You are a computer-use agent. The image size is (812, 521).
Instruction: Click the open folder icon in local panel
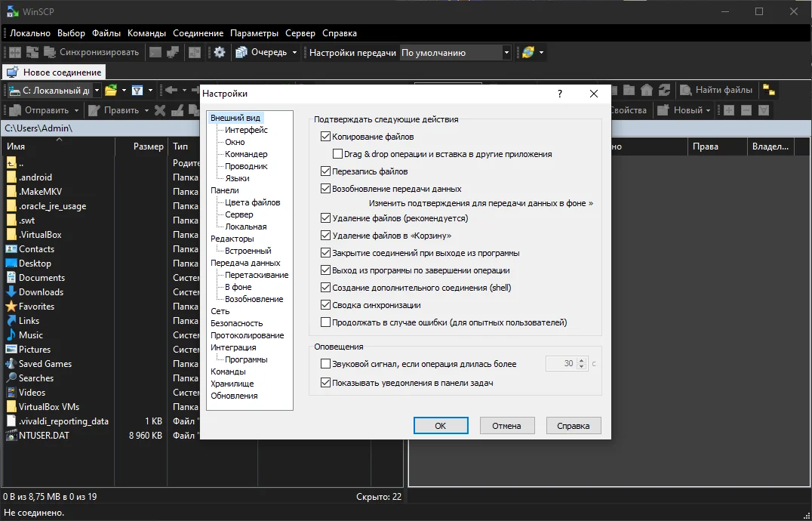111,91
